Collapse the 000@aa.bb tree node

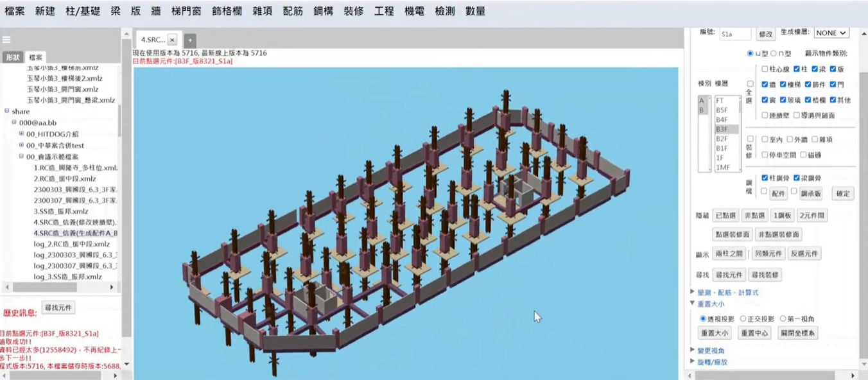click(14, 123)
